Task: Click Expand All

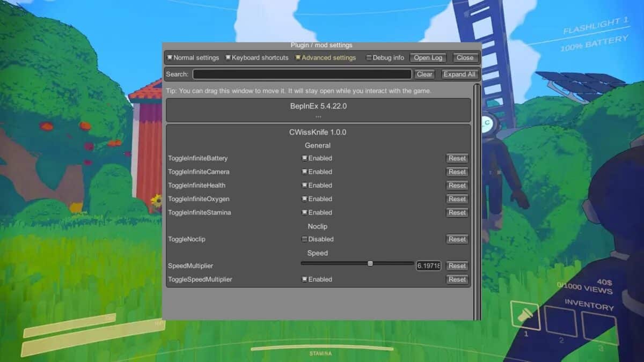Action: point(459,74)
